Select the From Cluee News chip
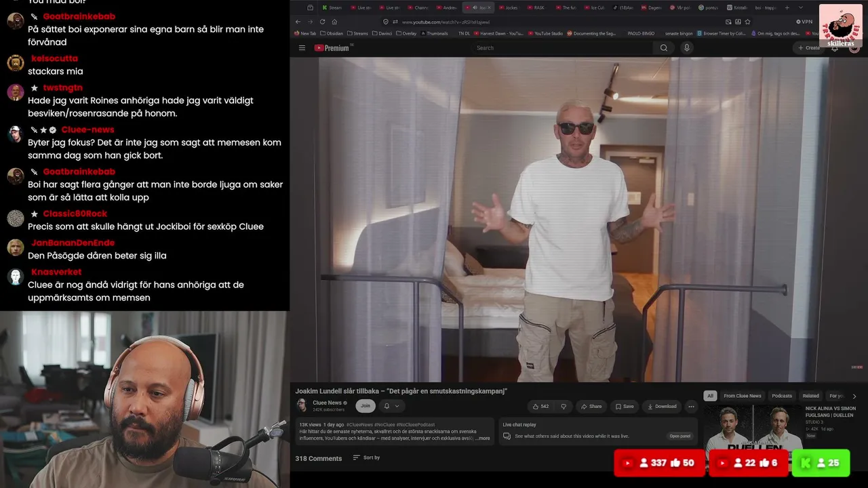 [x=743, y=396]
